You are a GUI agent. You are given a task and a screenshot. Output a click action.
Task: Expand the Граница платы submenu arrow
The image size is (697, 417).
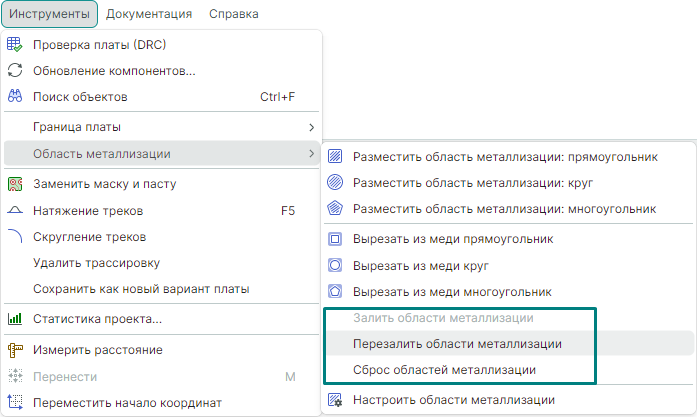point(311,127)
